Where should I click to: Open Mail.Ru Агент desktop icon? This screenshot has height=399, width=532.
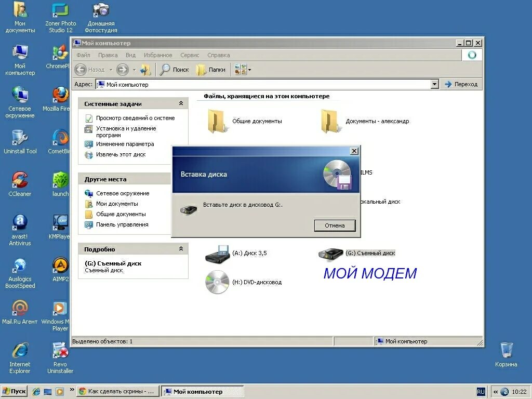click(x=20, y=312)
